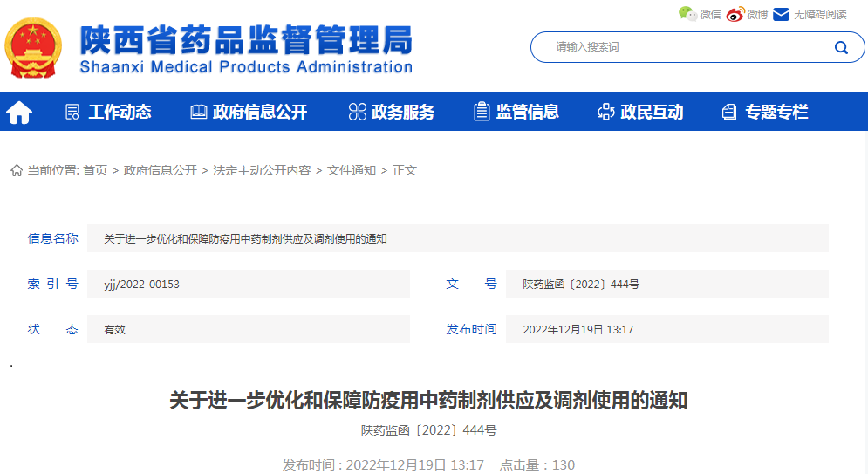Click the 信息名称 field value text
Image resolution: width=868 pixels, height=474 pixels.
click(245, 238)
